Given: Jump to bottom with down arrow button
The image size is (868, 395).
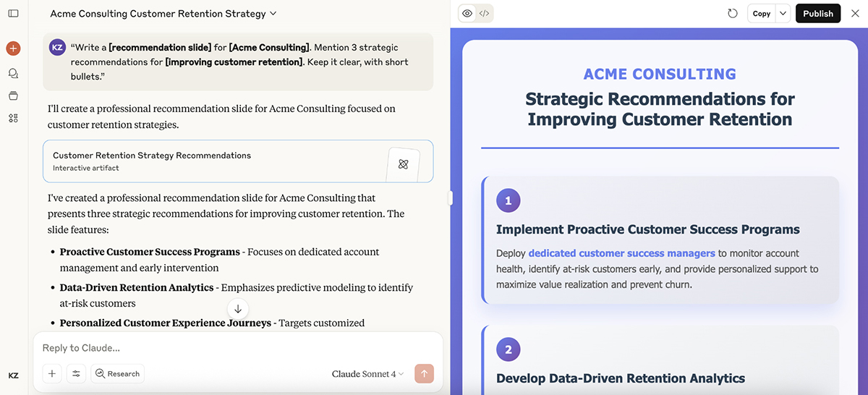Looking at the screenshot, I should coord(238,309).
